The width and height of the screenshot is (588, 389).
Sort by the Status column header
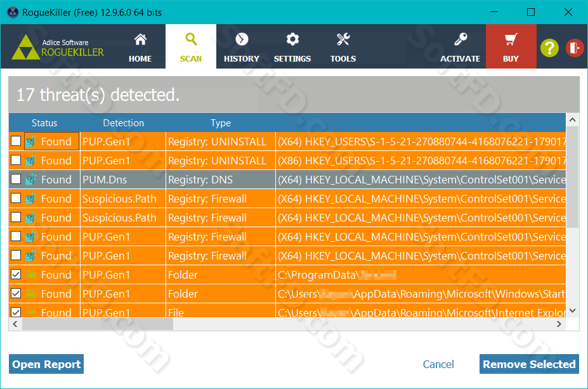coord(44,123)
